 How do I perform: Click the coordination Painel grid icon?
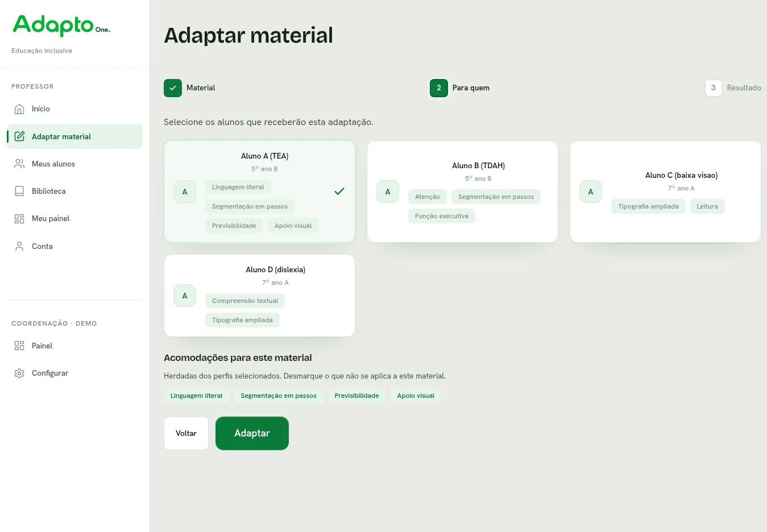(x=19, y=346)
